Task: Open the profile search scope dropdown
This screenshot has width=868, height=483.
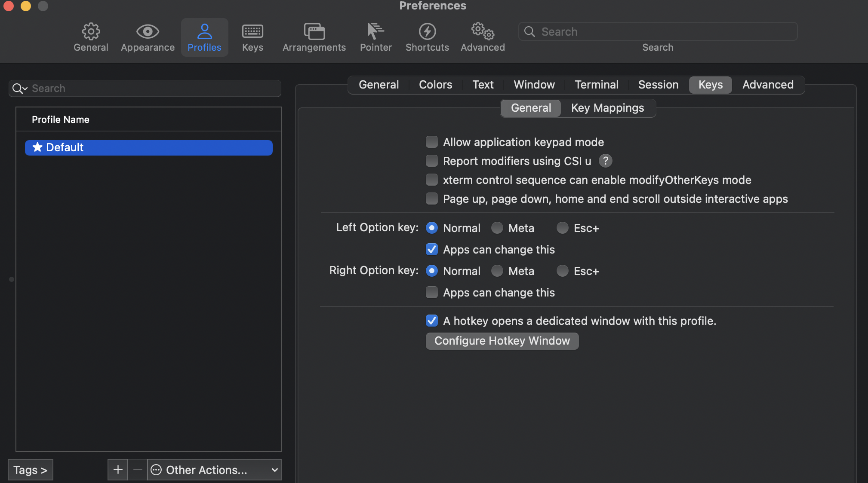Action: pos(19,88)
